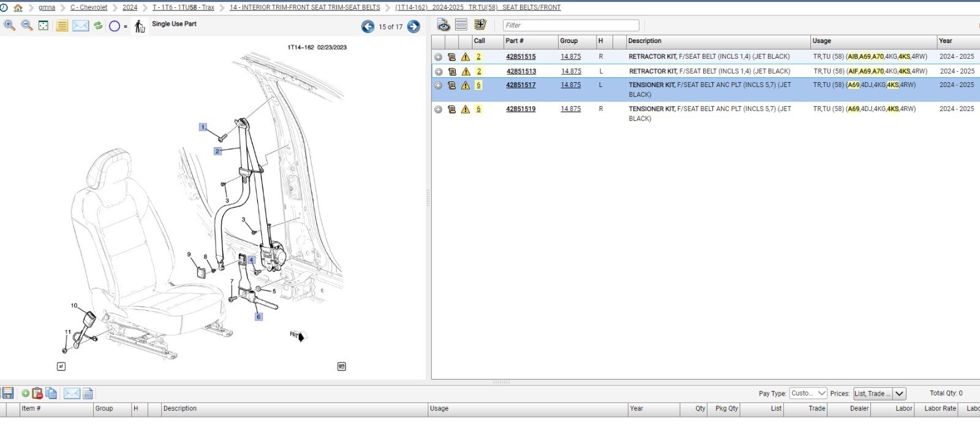Click the home icon in the breadcrumb
The width and height of the screenshot is (980, 447).
18,7
